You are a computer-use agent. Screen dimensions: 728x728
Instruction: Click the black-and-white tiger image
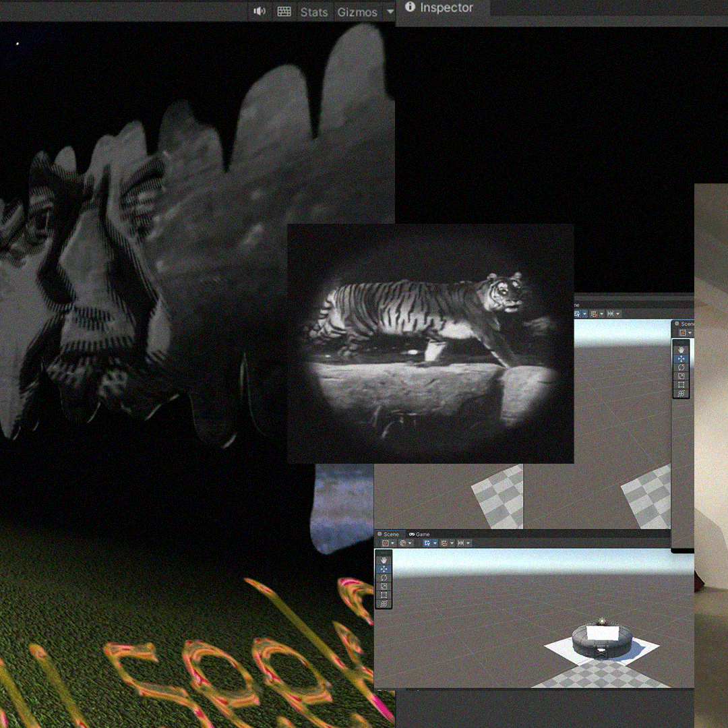pos(430,344)
